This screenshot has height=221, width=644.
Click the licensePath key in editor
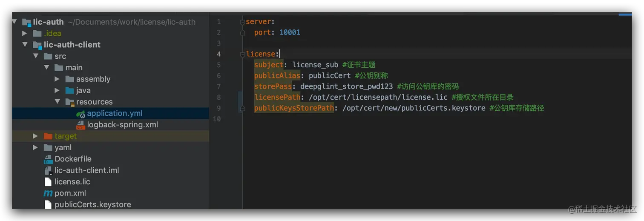tap(277, 97)
